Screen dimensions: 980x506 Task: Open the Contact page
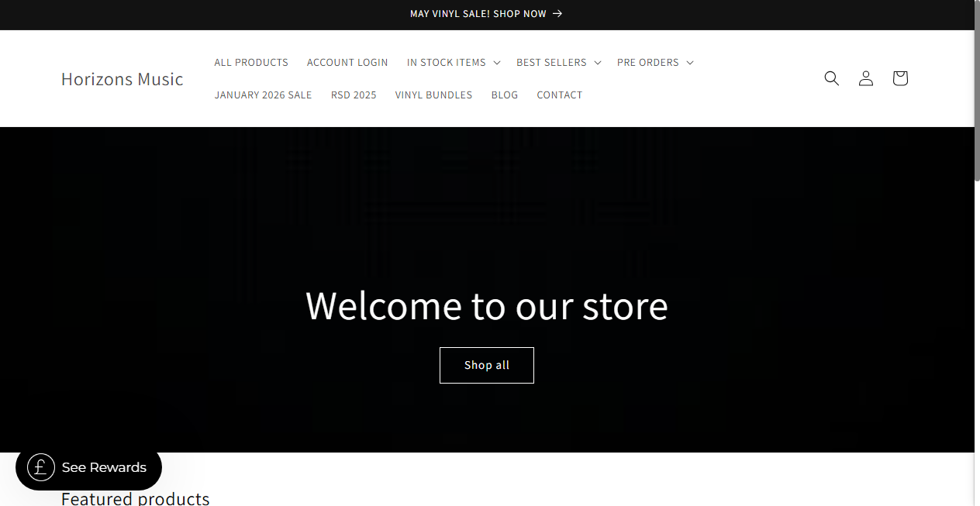560,95
